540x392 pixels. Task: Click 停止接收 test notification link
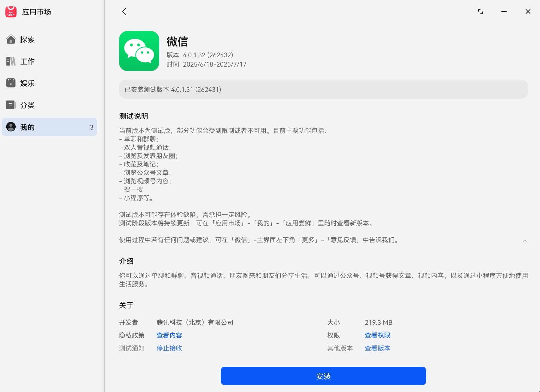pos(169,348)
